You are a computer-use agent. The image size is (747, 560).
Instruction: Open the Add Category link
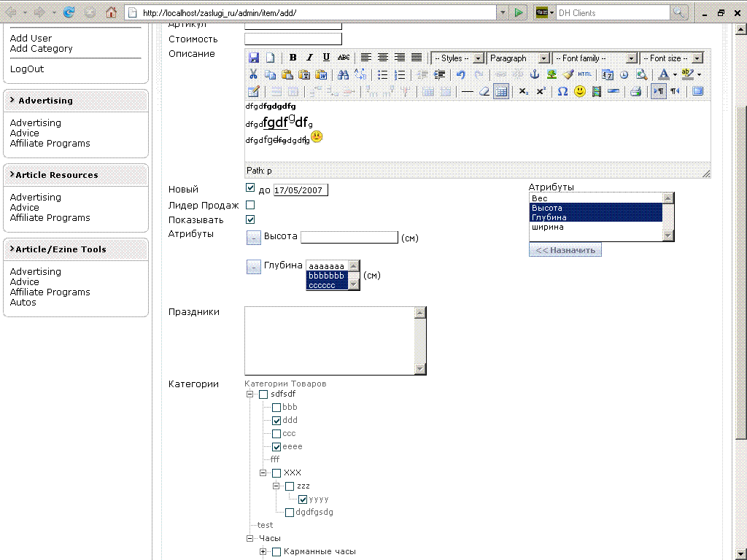point(42,49)
